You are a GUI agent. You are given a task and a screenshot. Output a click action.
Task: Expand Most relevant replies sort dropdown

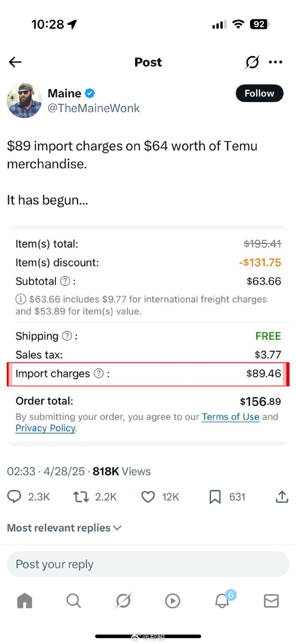tap(64, 528)
